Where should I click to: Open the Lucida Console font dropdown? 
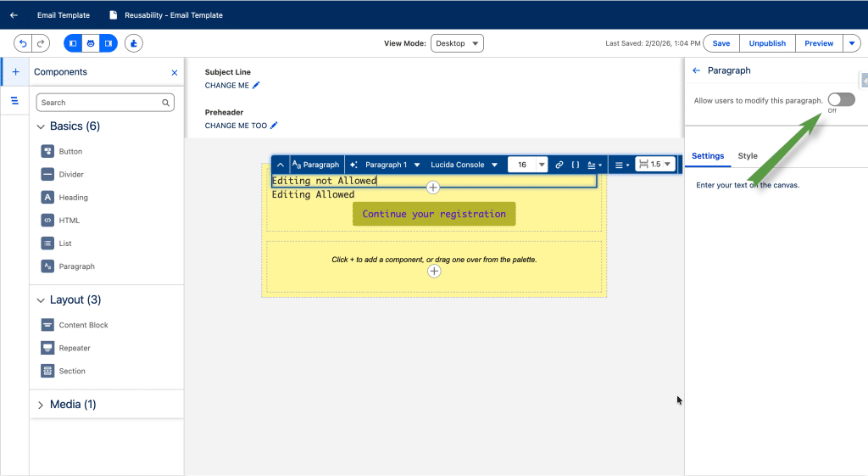click(463, 165)
